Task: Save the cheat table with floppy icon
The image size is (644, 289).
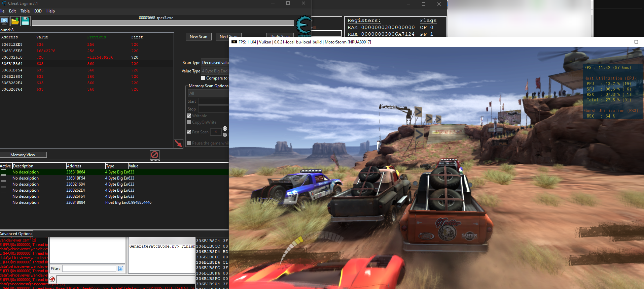Action: click(x=25, y=21)
